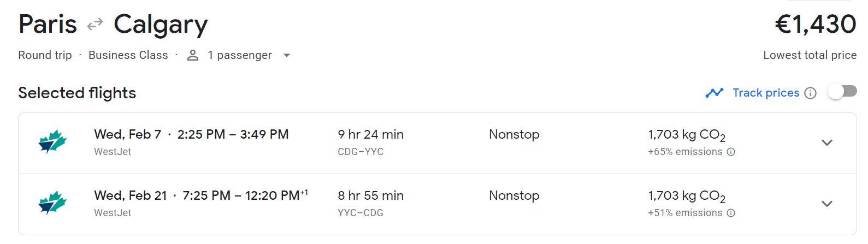Expand the Feb 21 return flight details

[x=827, y=204]
